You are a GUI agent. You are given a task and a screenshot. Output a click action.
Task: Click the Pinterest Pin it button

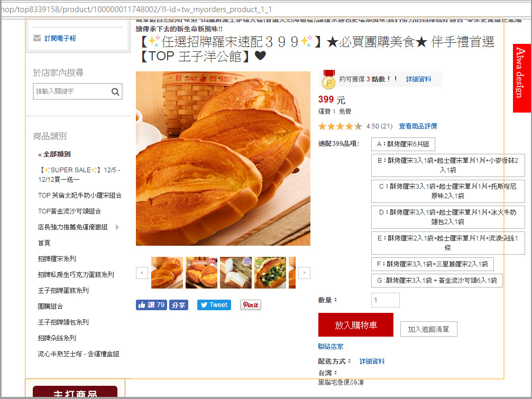250,305
